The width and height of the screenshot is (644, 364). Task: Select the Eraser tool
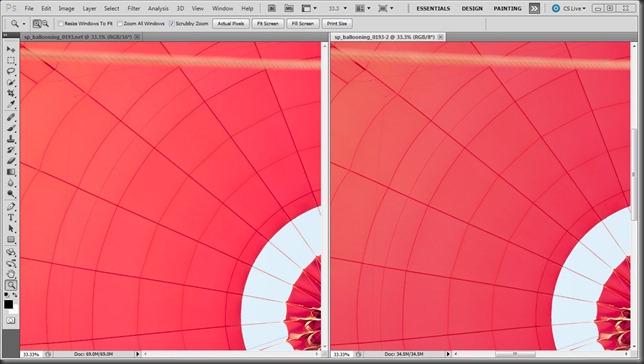tap(11, 161)
